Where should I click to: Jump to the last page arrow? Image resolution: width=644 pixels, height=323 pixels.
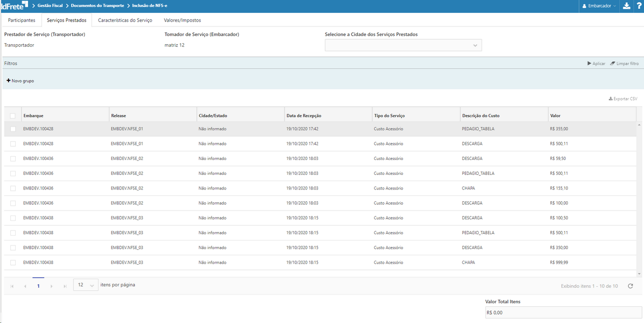[65, 286]
